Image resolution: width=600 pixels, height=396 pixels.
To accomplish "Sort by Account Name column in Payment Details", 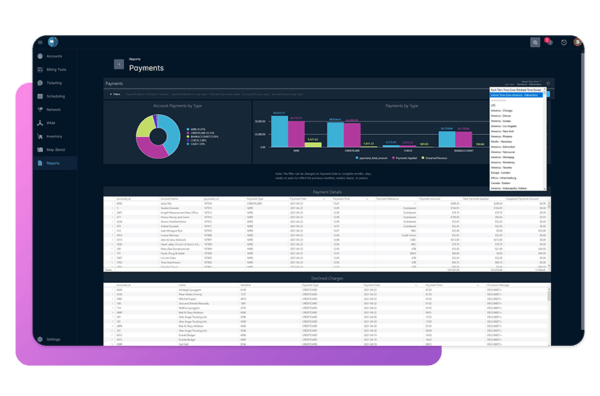I will point(170,199).
